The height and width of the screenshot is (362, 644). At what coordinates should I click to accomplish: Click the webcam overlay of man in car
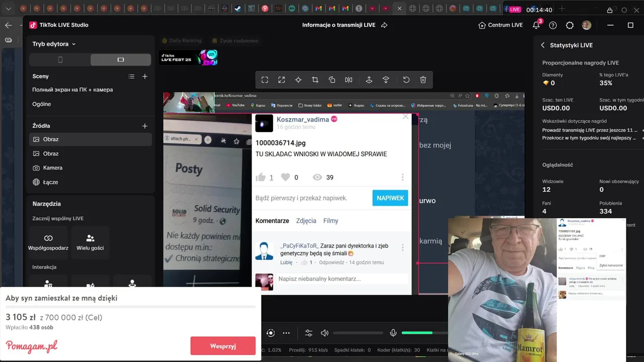502,289
